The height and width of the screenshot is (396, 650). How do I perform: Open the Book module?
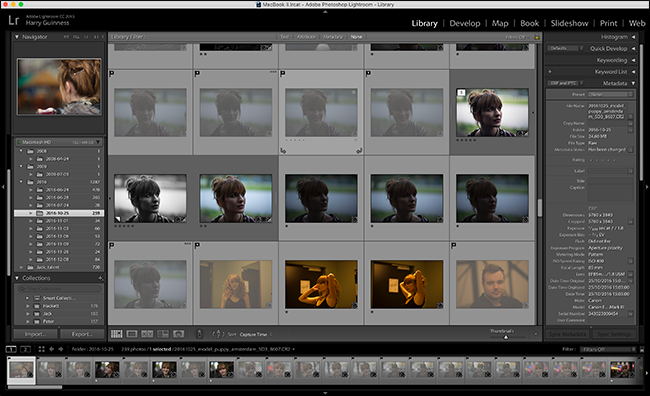pos(529,23)
